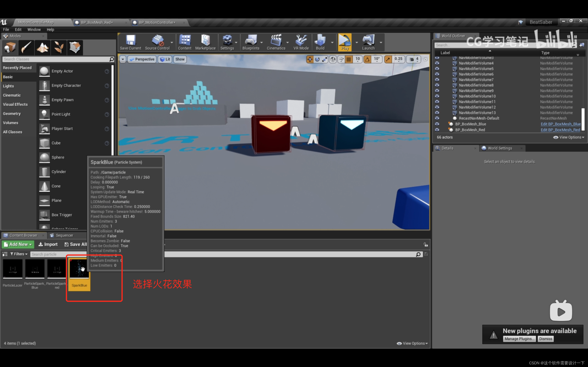Click the Edit BP_BoxMesh_Red link
Screen dimensions: 588x367
(x=560, y=130)
